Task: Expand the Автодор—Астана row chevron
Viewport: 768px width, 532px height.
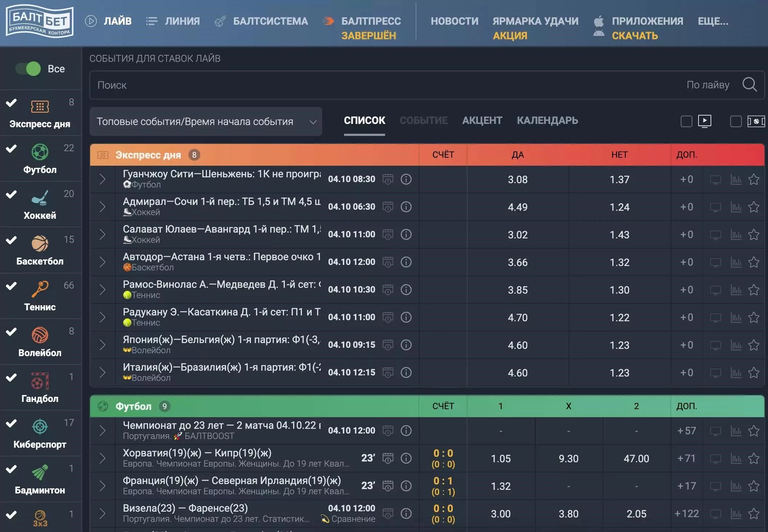Action: (x=103, y=262)
